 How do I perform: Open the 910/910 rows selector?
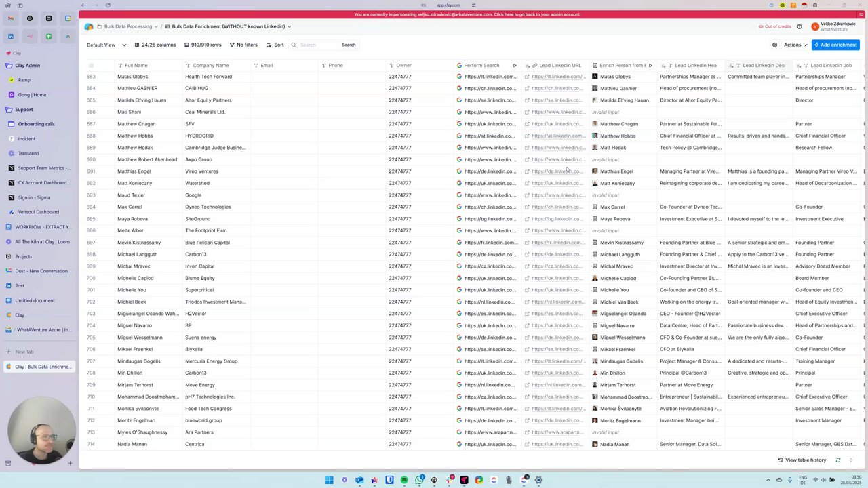click(203, 45)
